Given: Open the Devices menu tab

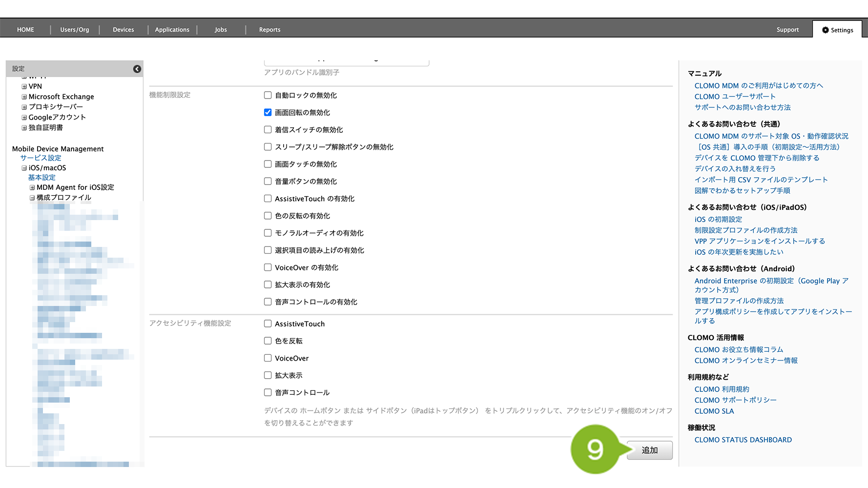Looking at the screenshot, I should (x=123, y=30).
